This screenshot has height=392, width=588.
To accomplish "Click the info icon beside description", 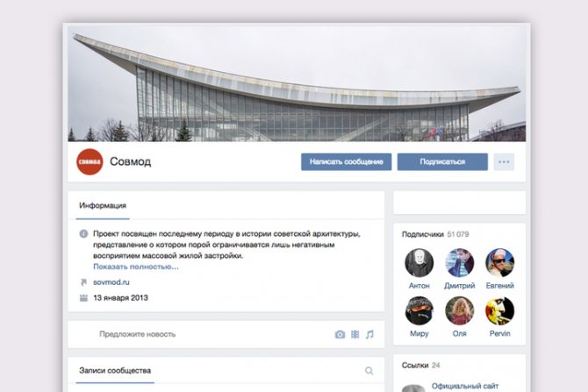I will (x=83, y=234).
